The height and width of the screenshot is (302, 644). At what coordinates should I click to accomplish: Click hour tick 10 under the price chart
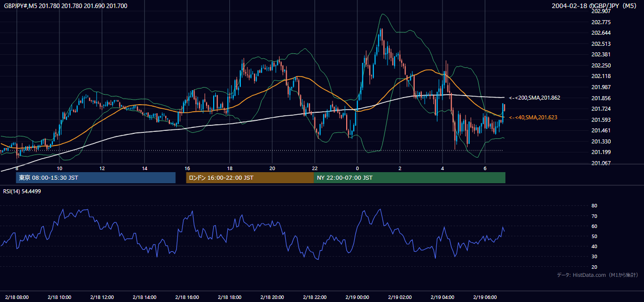(x=59, y=168)
